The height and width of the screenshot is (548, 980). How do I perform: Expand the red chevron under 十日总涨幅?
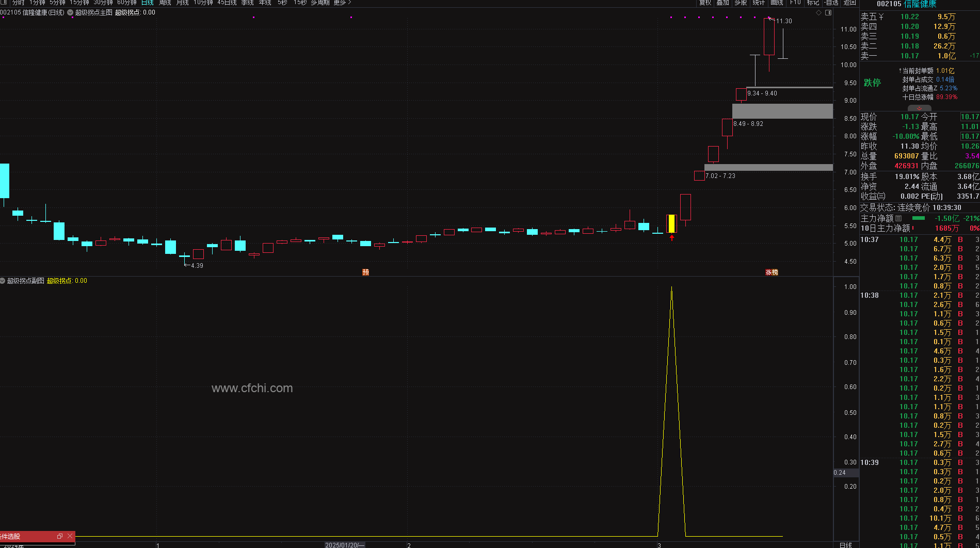(x=920, y=108)
